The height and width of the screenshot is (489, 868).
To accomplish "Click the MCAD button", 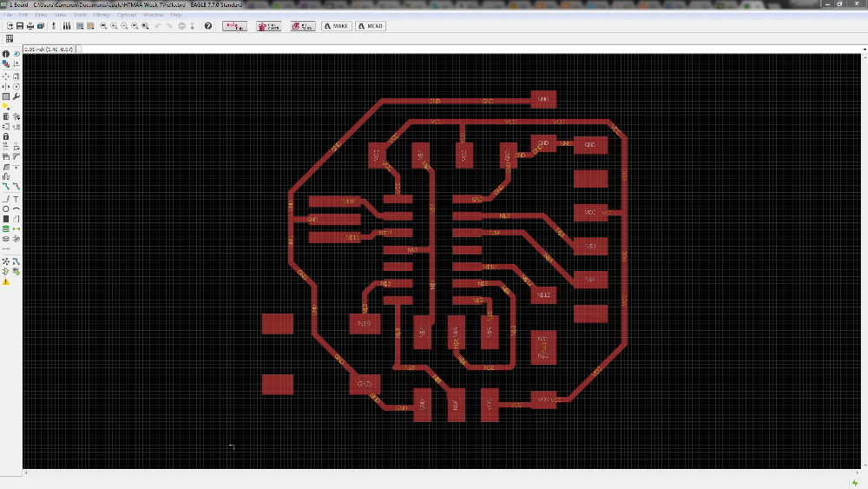I will [371, 26].
